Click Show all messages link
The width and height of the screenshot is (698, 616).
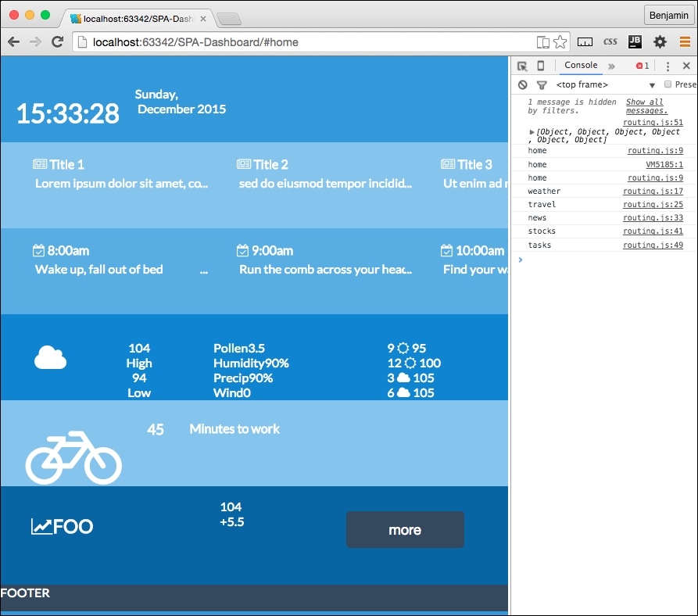(646, 106)
